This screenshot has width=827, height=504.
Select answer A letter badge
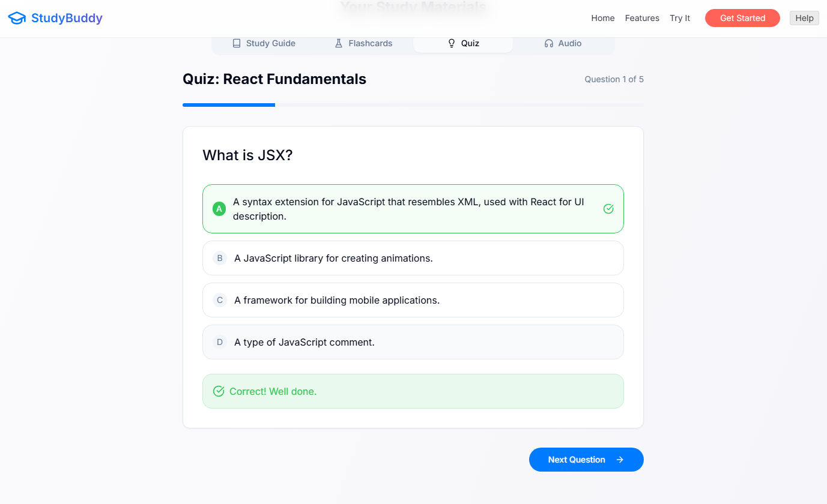(x=219, y=209)
